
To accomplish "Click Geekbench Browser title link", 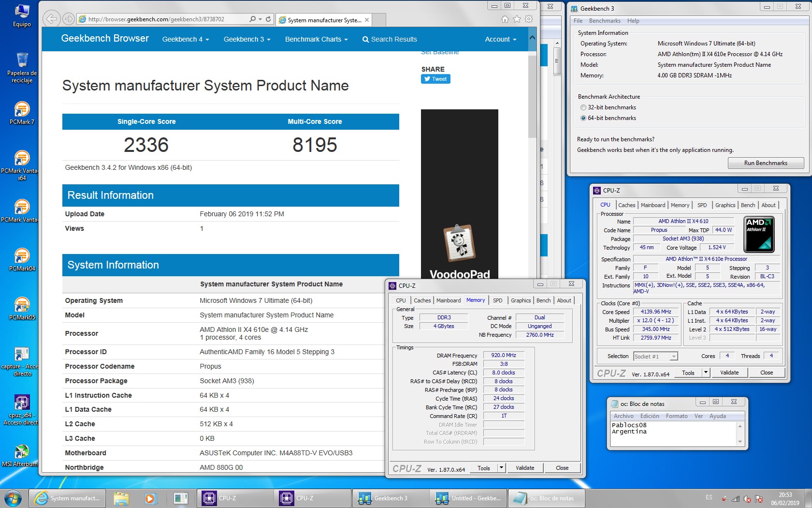I will (x=105, y=38).
